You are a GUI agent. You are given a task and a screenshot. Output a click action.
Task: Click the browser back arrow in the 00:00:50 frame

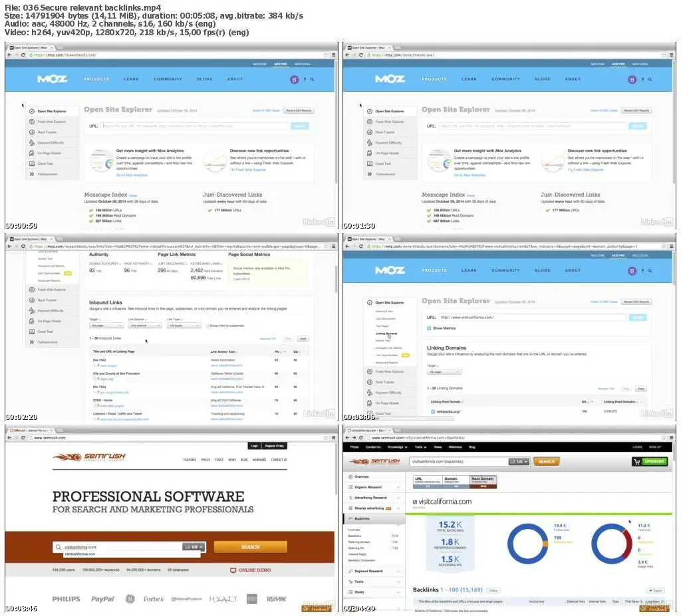[x=9, y=55]
